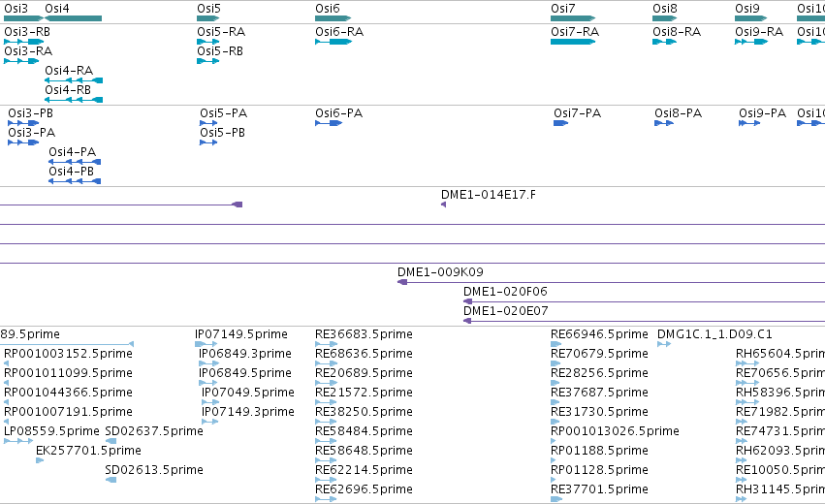The image size is (825, 504).
Task: Select protein Osi7-PA
Action: pos(561,123)
